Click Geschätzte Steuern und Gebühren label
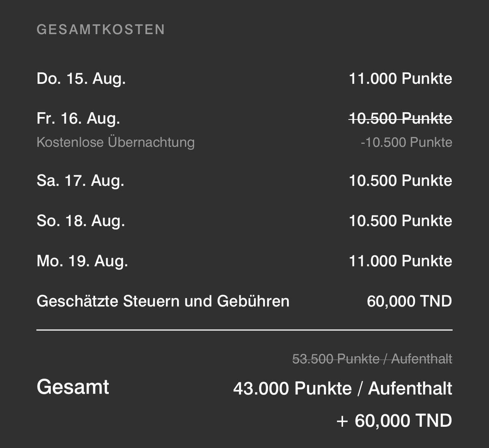489x448 pixels. coord(163,301)
